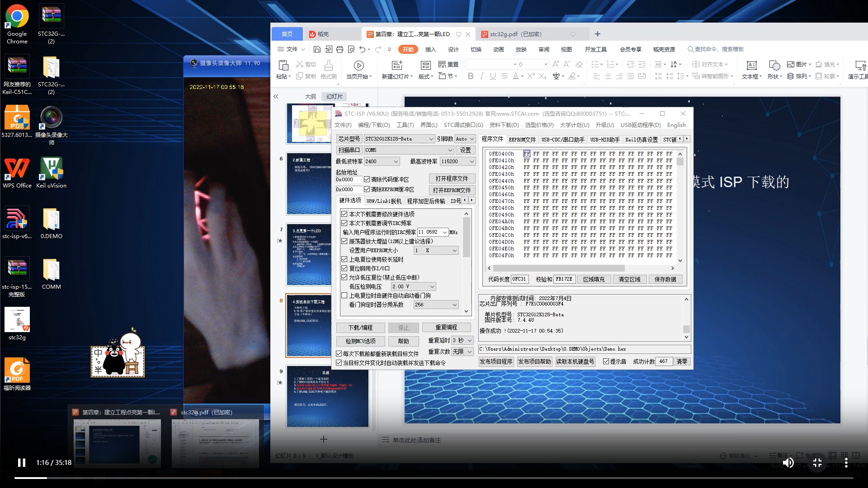
Task: Toggle 每次下载前都重新装载目标文件 checkbox
Action: coord(339,353)
